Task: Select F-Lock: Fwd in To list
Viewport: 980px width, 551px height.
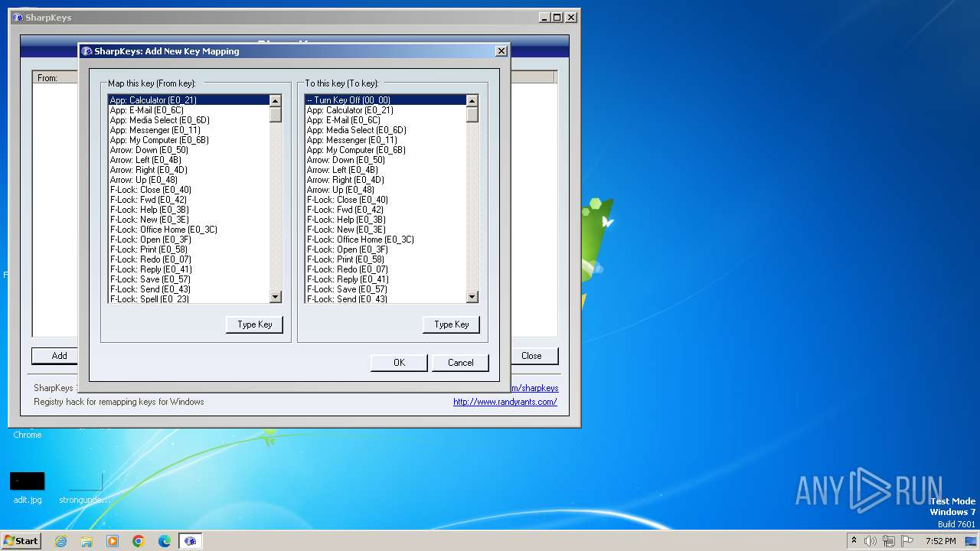Action: [386, 210]
